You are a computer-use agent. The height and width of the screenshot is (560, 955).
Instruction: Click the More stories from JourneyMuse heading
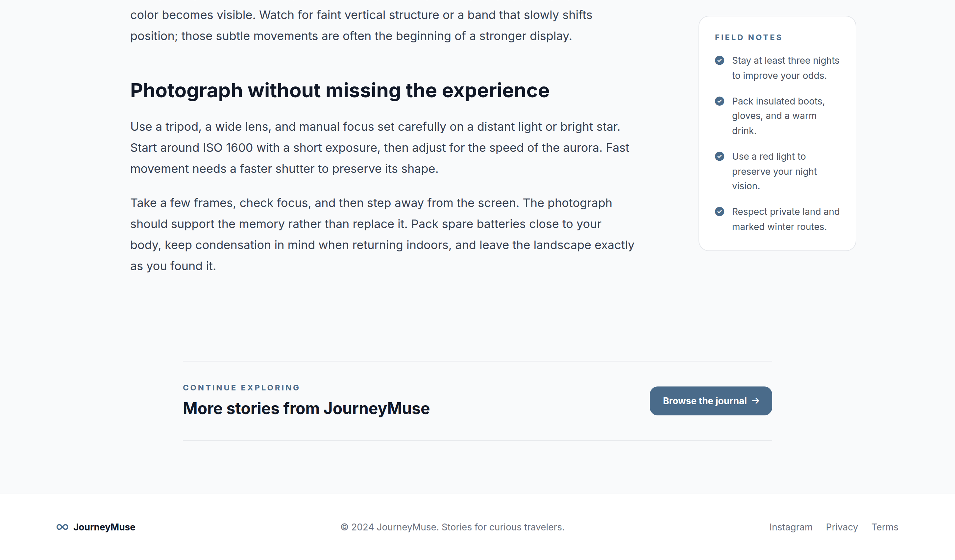[306, 408]
